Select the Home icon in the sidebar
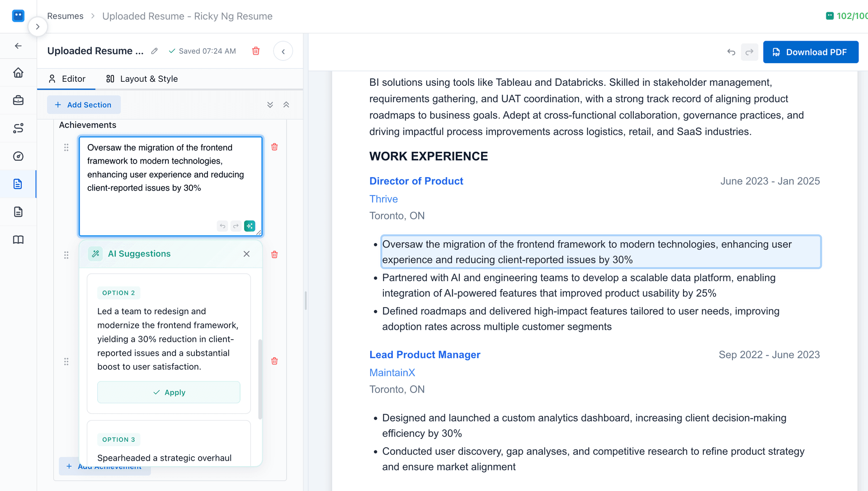 [18, 72]
